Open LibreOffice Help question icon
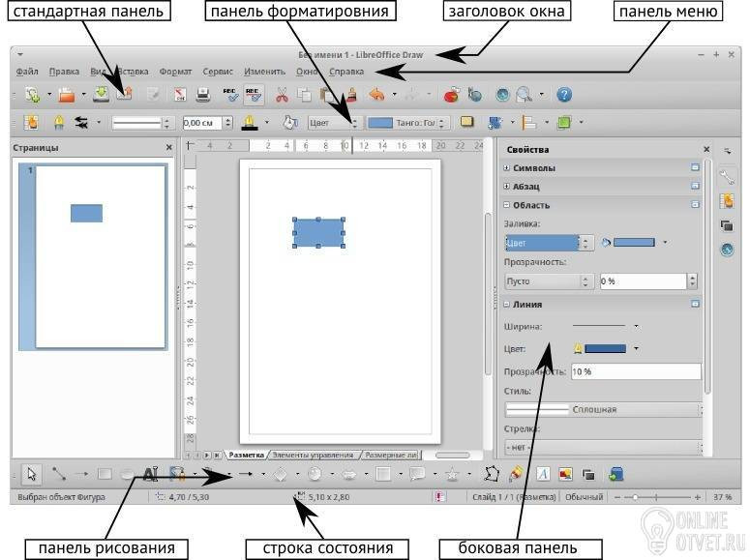The height and width of the screenshot is (560, 750). coord(564,95)
